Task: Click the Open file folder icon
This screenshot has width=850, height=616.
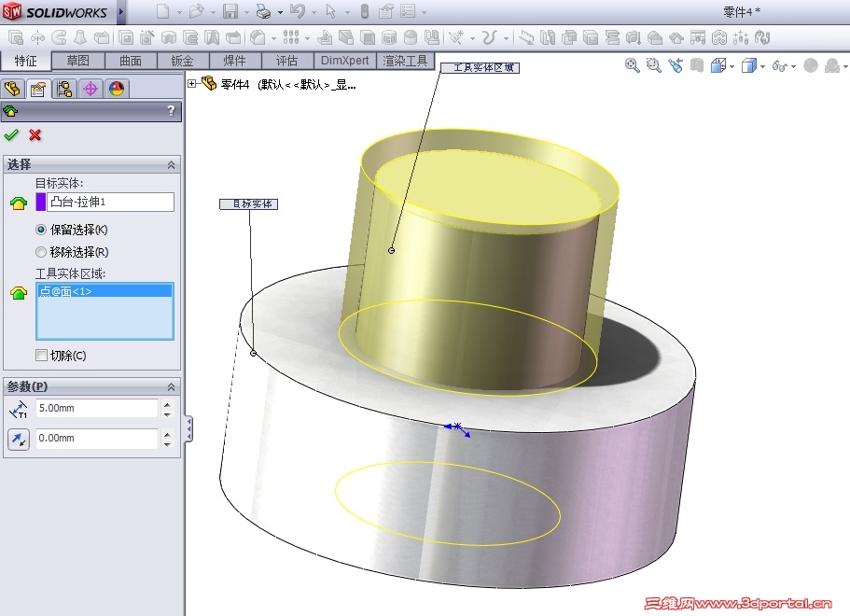Action: [x=196, y=11]
